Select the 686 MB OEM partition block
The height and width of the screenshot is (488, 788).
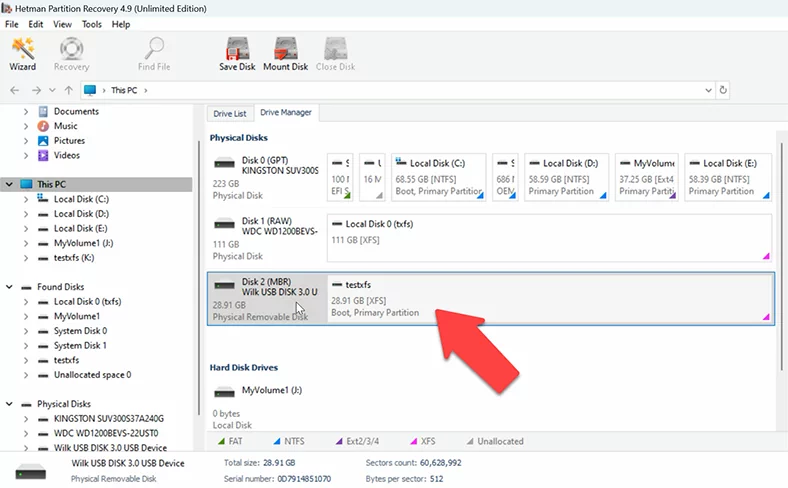coord(505,177)
